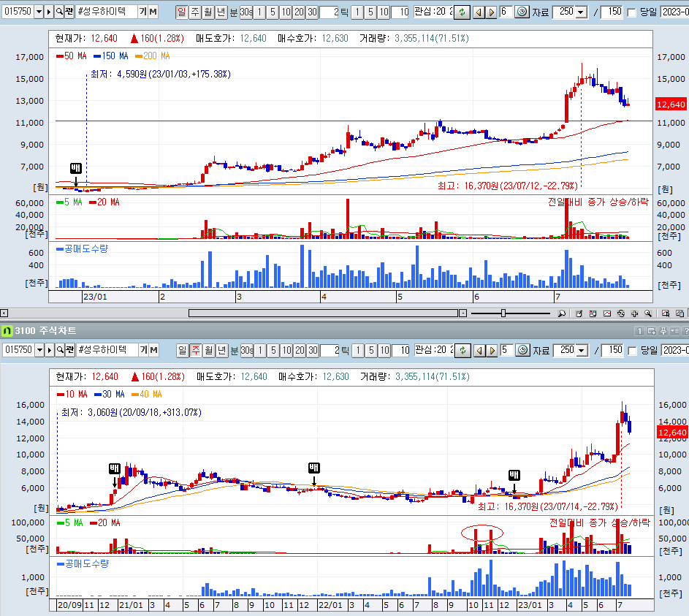Viewport: 689px width, 616px height.
Task: Click the circular sync arrows icon in the tool strip
Action: tap(620, 313)
